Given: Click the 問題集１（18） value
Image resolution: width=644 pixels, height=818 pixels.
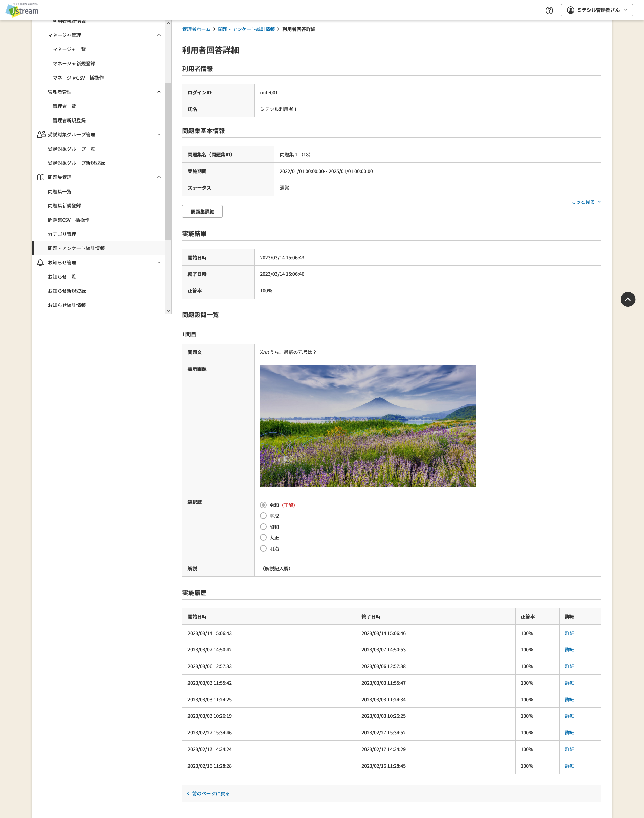Looking at the screenshot, I should [295, 155].
